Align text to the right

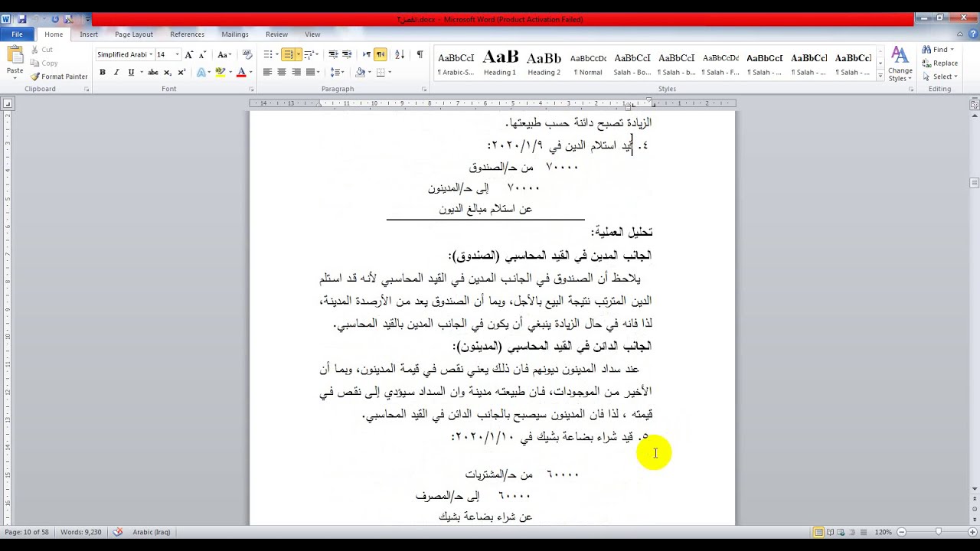pos(296,72)
